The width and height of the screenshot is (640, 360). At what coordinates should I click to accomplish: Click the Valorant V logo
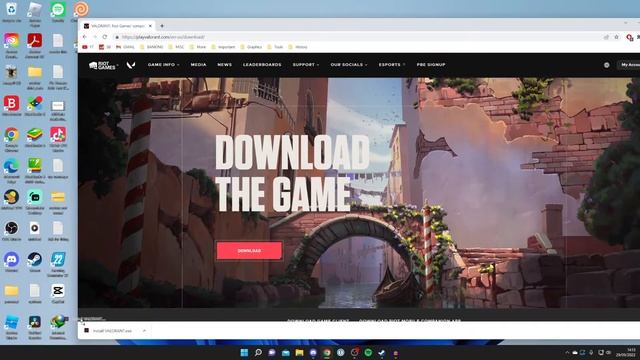131,65
